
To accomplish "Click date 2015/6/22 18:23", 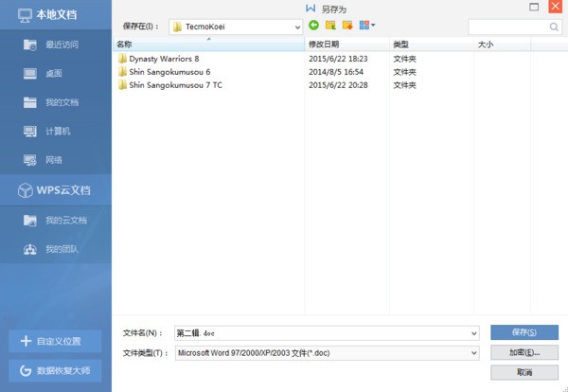I will click(338, 59).
